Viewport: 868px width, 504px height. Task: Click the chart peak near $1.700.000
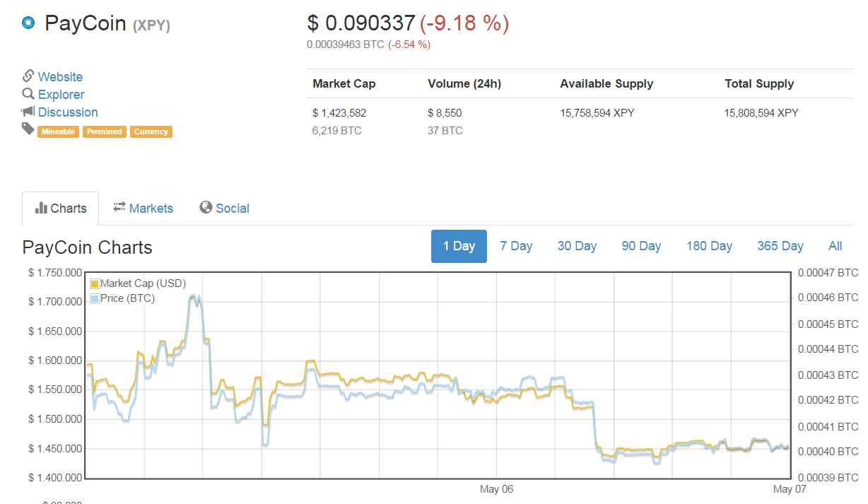(x=194, y=297)
